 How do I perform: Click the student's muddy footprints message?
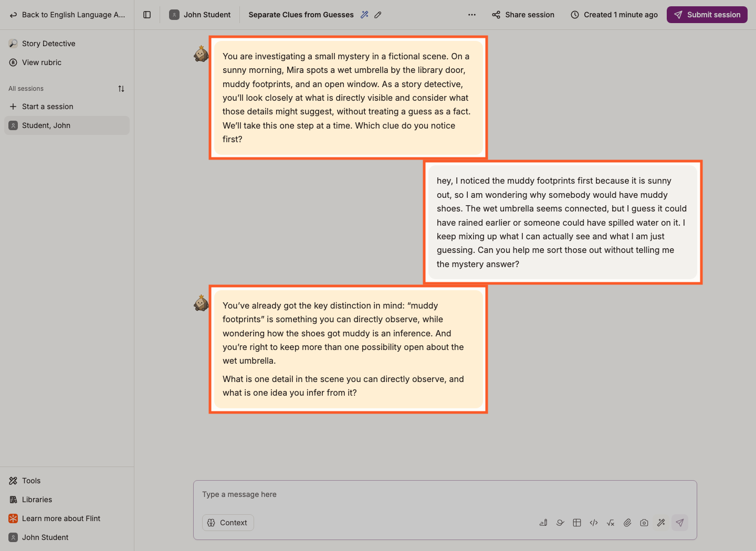coord(563,222)
